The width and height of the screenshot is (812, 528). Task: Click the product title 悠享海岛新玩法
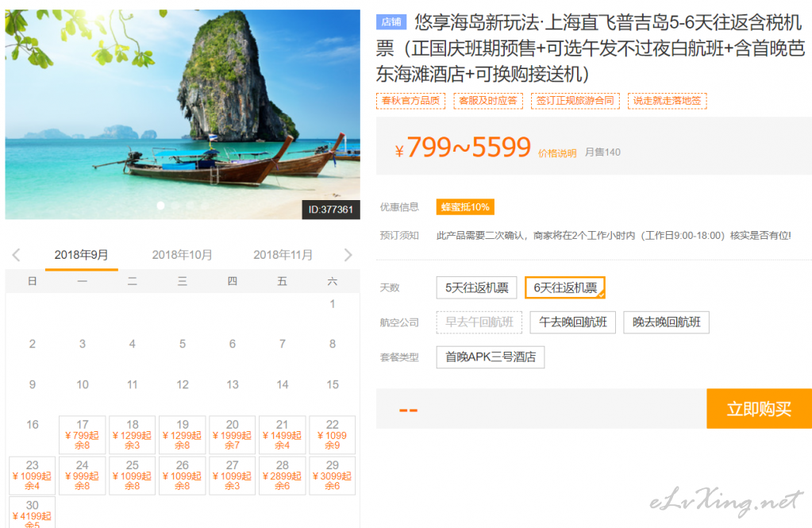591,48
